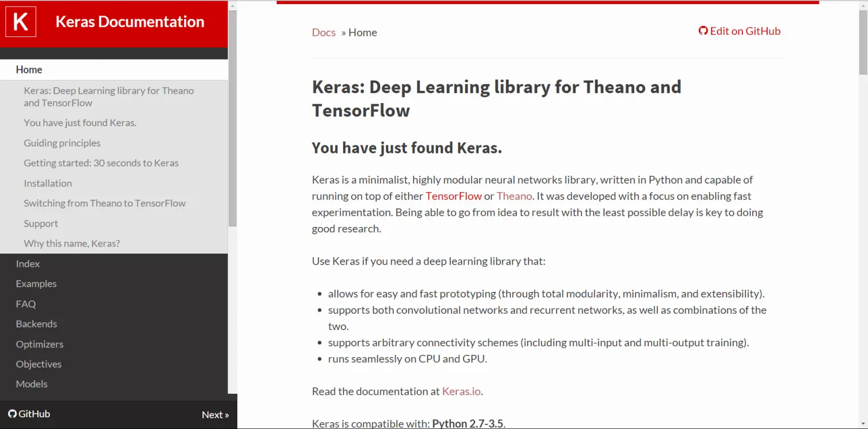
Task: Click 'supports arbitrary connectivity schemes' bullet
Action: pos(539,343)
